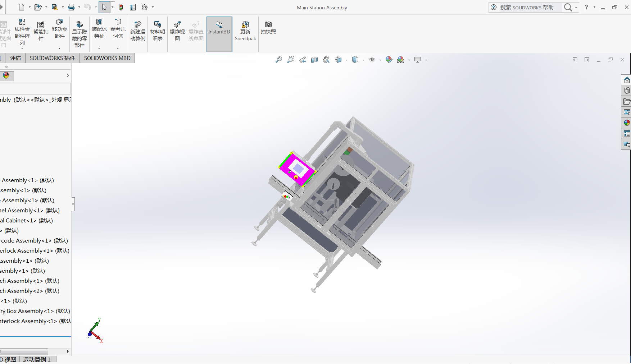This screenshot has width=631, height=364.
Task: Create a new document with the New icon
Action: pos(22,7)
